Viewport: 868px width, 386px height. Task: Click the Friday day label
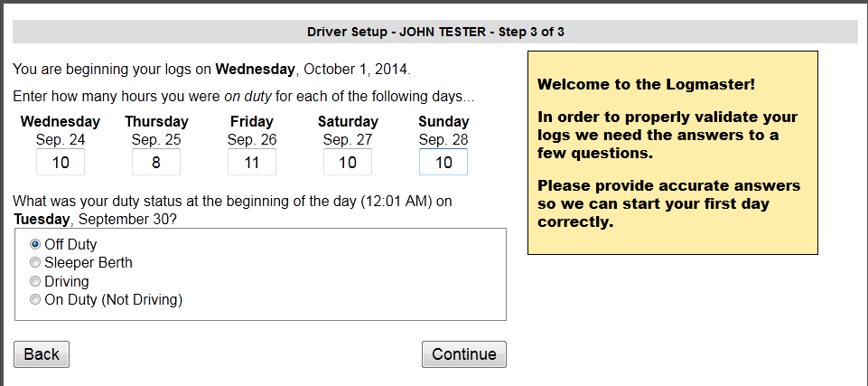tap(252, 121)
